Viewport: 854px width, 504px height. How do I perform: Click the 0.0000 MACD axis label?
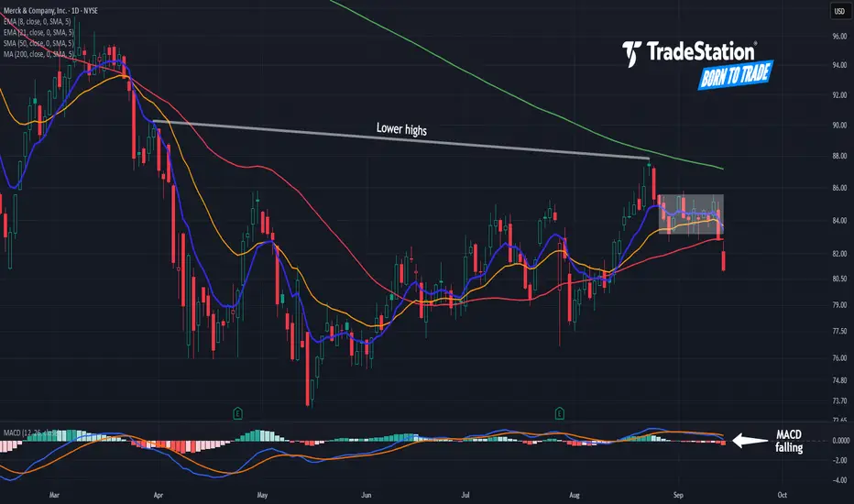pyautogui.click(x=841, y=440)
